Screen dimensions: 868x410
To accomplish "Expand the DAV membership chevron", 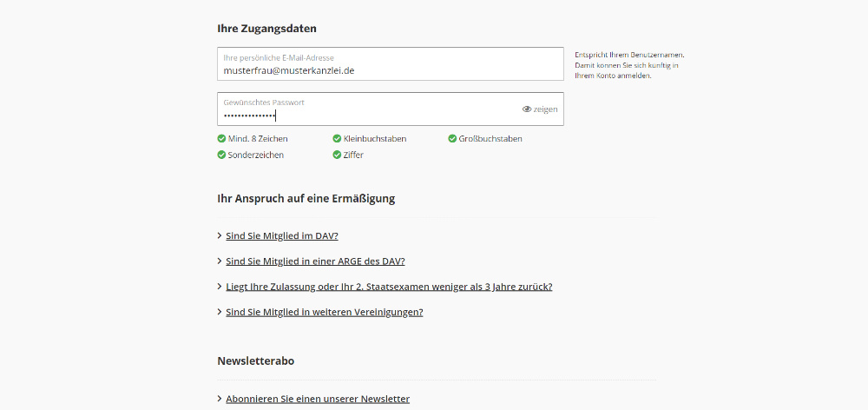I will point(220,236).
